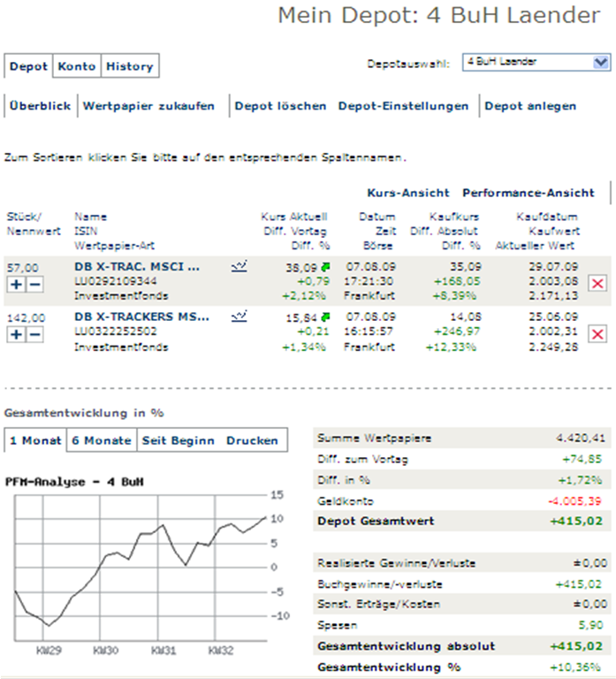Click minus icon for DB X-TRAC. MSCI position
This screenshot has height=679, width=616.
pyautogui.click(x=34, y=284)
